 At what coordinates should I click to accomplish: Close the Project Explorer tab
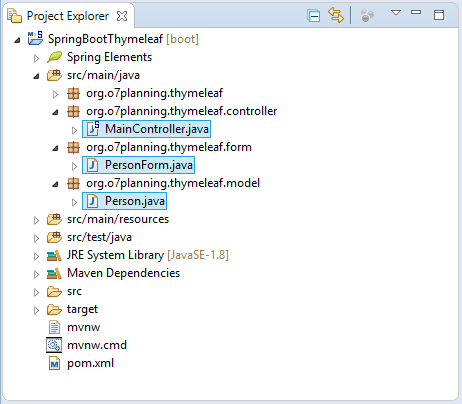pyautogui.click(x=122, y=16)
